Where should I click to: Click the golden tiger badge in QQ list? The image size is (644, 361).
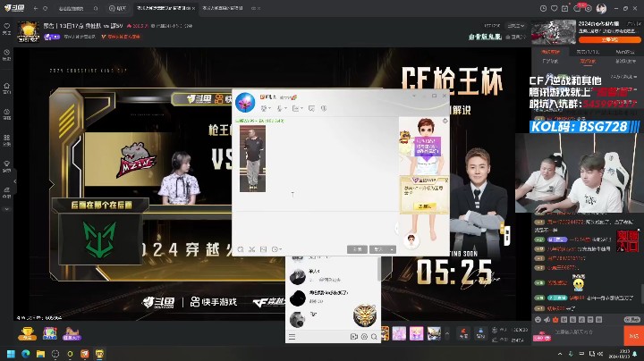coord(364,315)
